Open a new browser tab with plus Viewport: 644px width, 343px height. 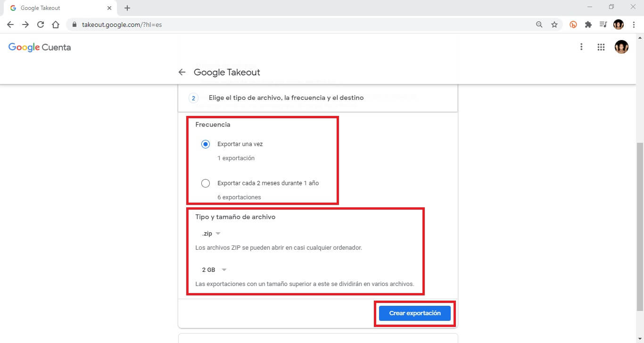[127, 8]
